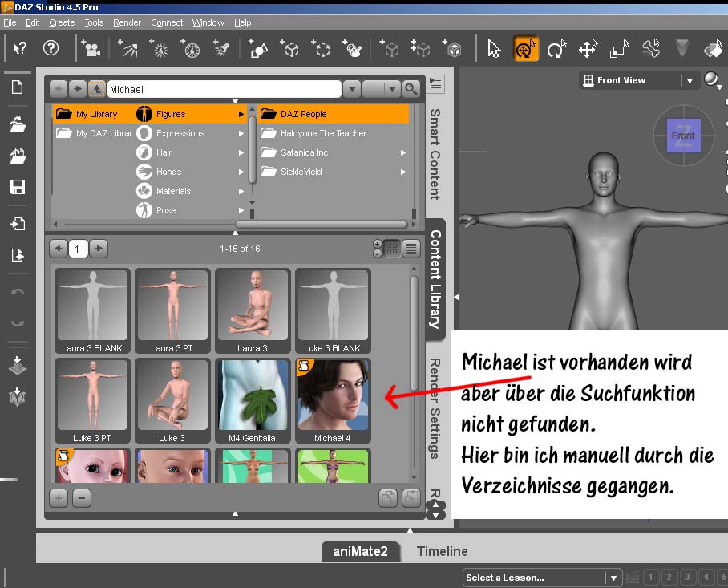Expand Satanica Inc folder

(x=403, y=152)
